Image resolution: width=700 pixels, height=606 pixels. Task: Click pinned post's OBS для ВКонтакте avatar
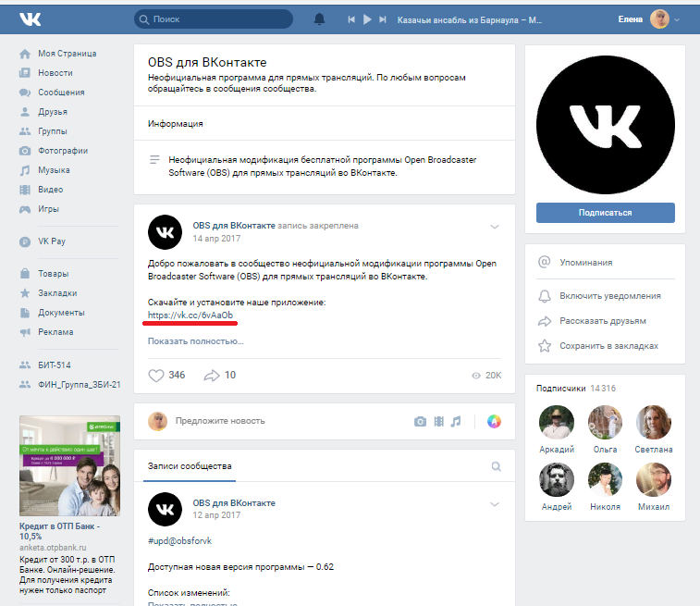[165, 232]
